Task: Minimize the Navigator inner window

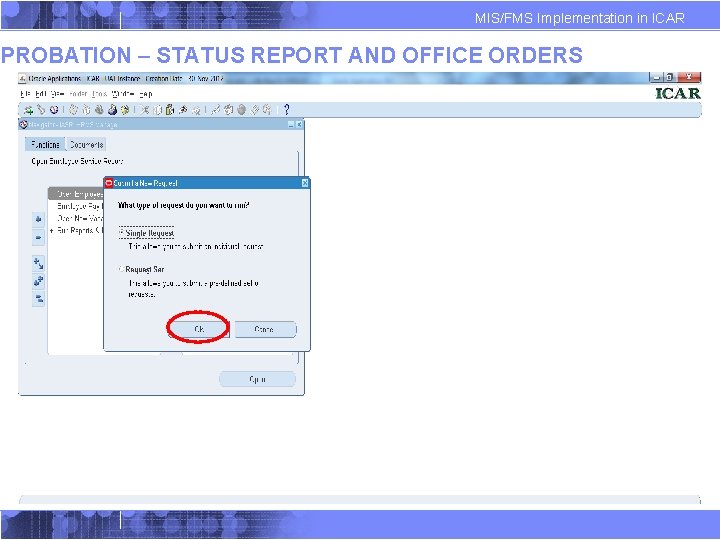Action: (x=291, y=124)
